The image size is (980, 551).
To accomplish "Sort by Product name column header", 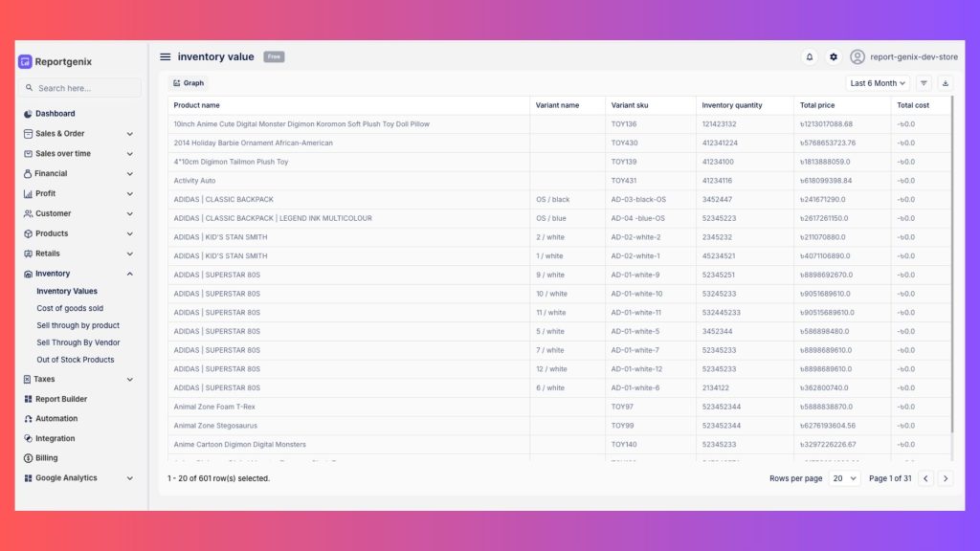I will click(x=197, y=105).
